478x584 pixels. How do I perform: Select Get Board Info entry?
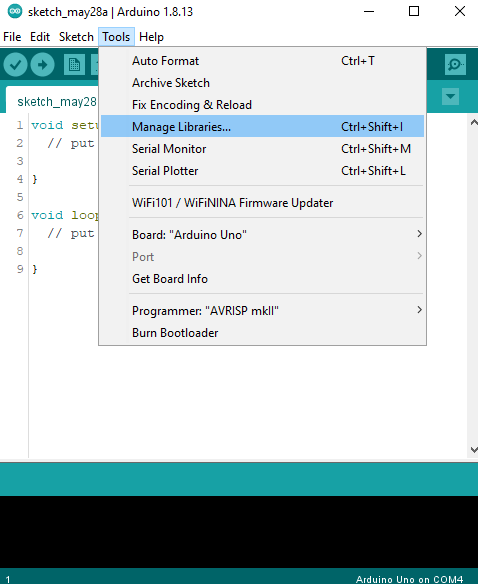(262, 279)
